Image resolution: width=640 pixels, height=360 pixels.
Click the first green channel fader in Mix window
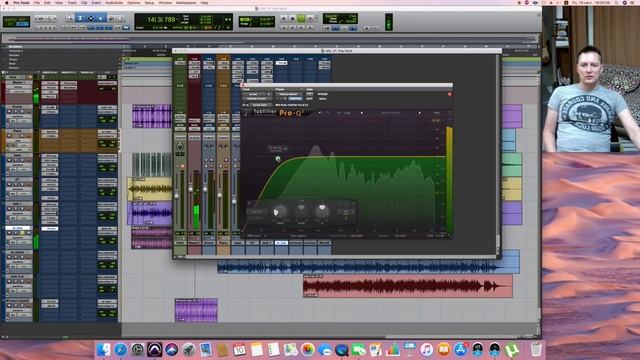point(177,196)
